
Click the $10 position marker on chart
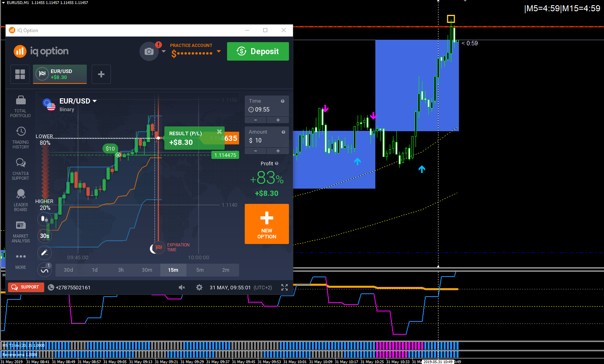(x=110, y=148)
